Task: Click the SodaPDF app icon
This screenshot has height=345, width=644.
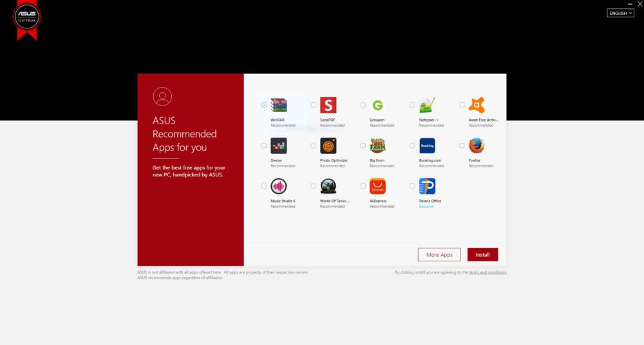Action: tap(328, 105)
